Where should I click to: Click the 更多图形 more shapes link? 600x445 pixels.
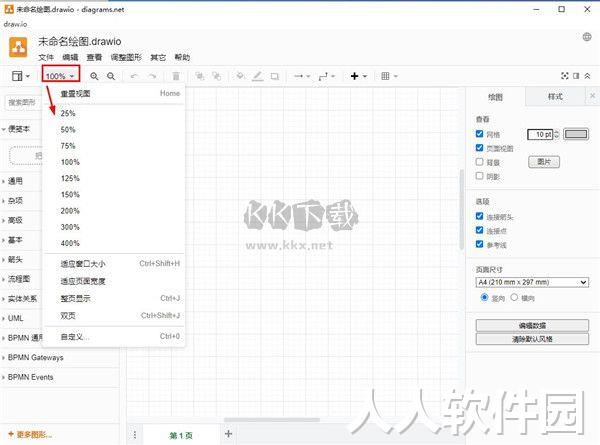point(30,434)
